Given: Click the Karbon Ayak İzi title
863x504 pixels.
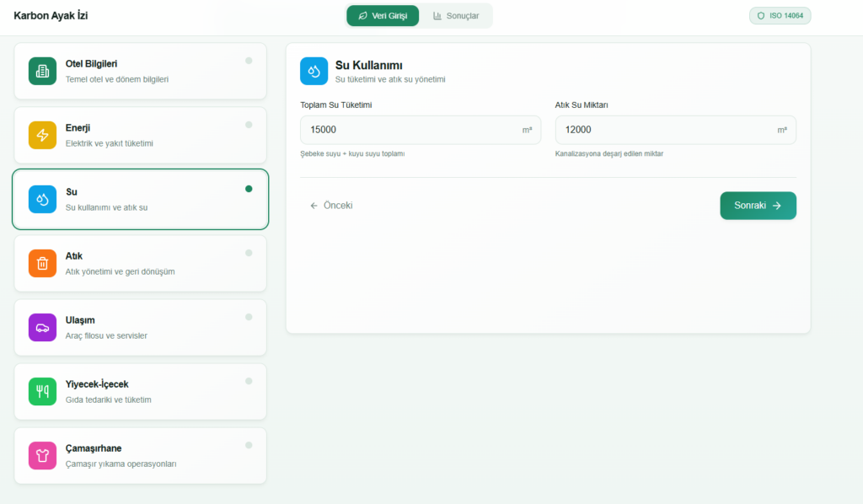Looking at the screenshot, I should [51, 16].
